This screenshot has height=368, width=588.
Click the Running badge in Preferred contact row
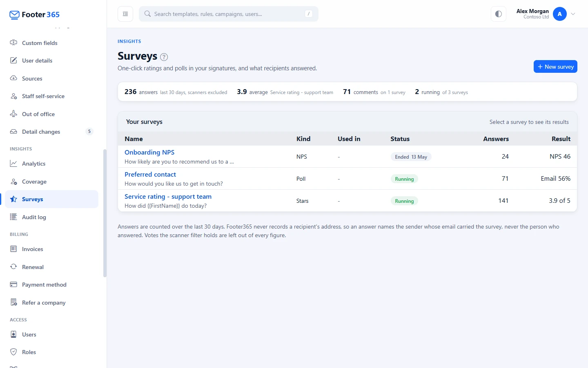coord(404,179)
